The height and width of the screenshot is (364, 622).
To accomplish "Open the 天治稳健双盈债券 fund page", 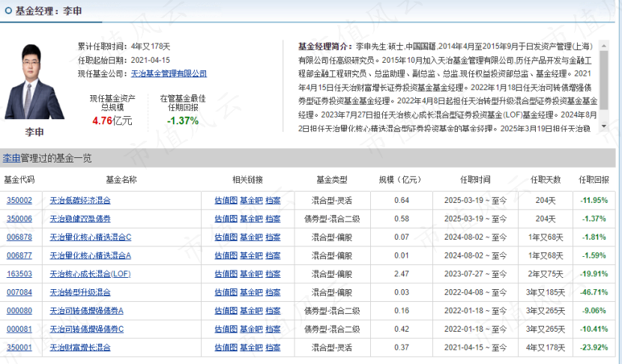I will click(80, 219).
